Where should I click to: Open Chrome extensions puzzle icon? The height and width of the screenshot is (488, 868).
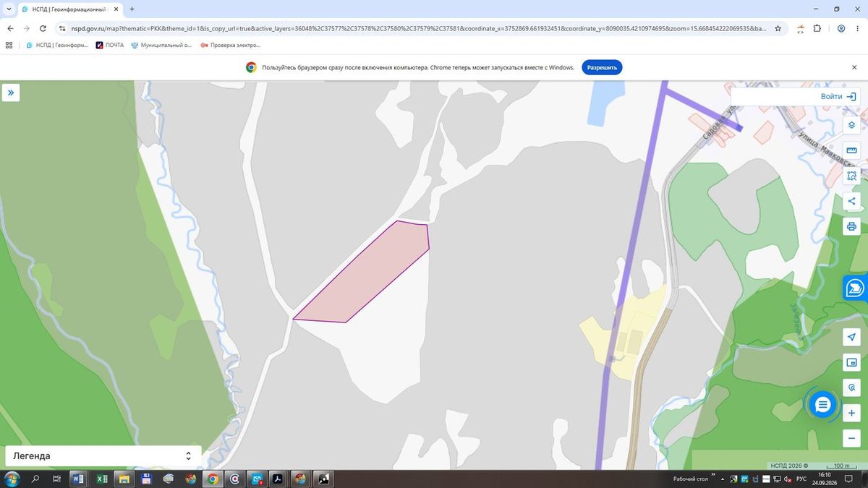pos(817,29)
